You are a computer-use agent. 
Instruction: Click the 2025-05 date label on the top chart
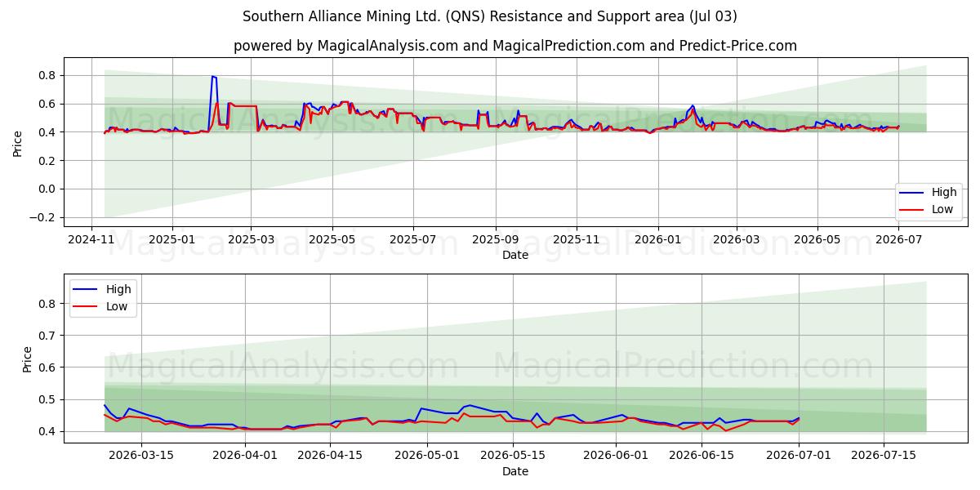(332, 239)
